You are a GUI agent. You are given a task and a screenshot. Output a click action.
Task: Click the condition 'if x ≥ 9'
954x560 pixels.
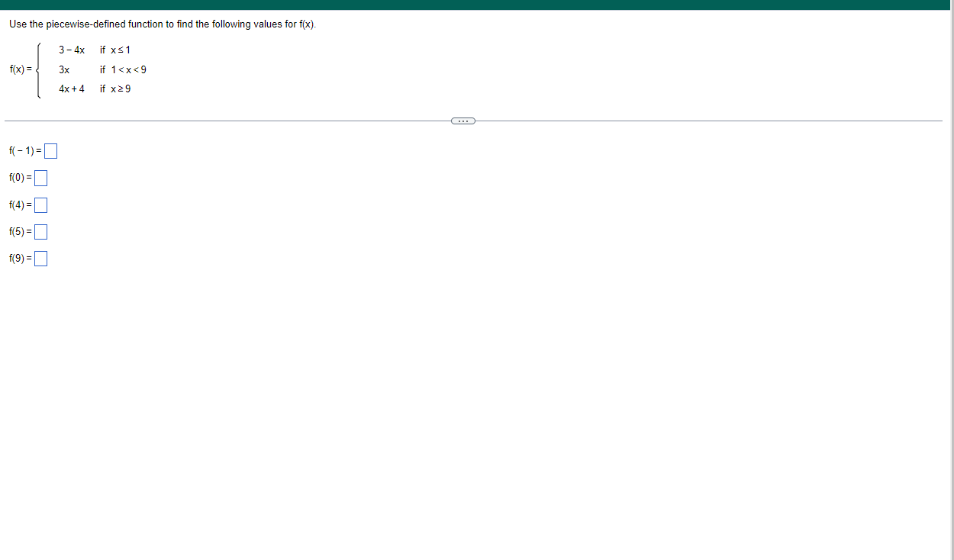(115, 89)
